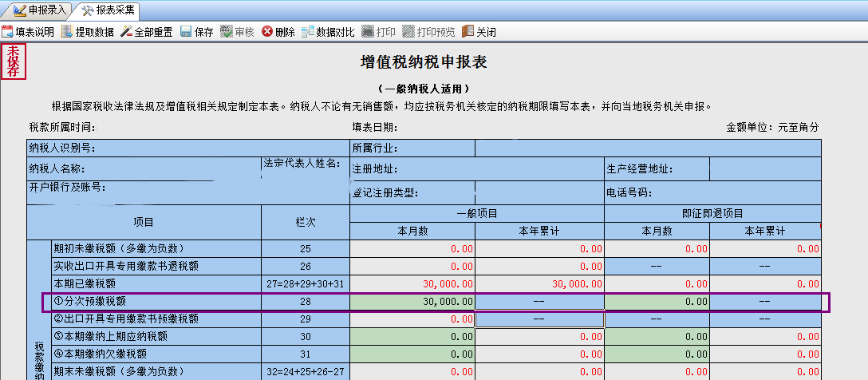Click row 27 本月数 red 30,000.00 value
The image size is (868, 380).
pyautogui.click(x=448, y=284)
